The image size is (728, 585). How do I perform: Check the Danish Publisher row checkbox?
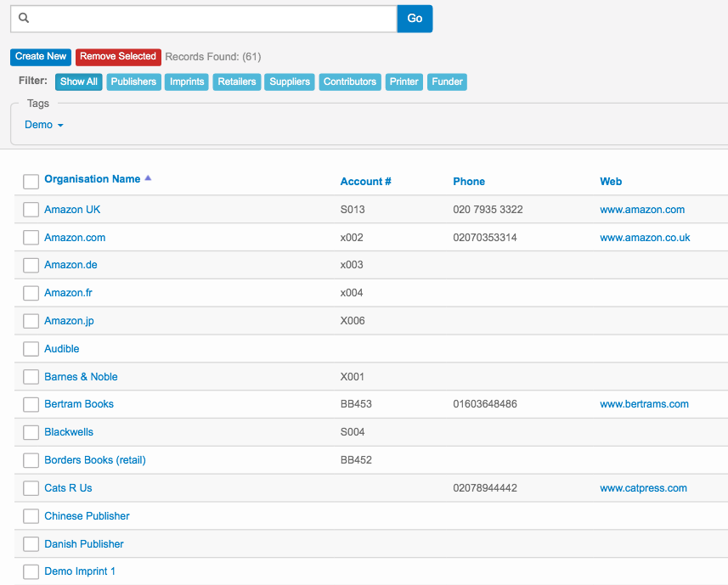tap(31, 543)
